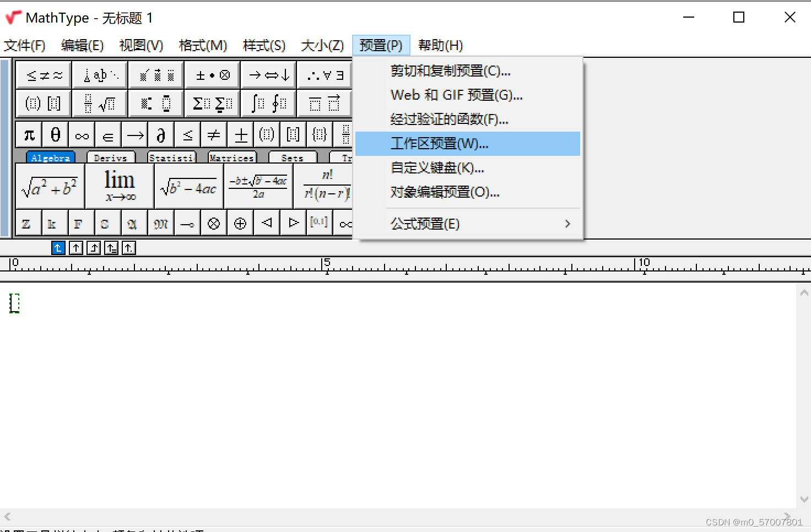Insert double-struck Z symbol
Image resolution: width=811 pixels, height=532 pixels.
(x=29, y=223)
